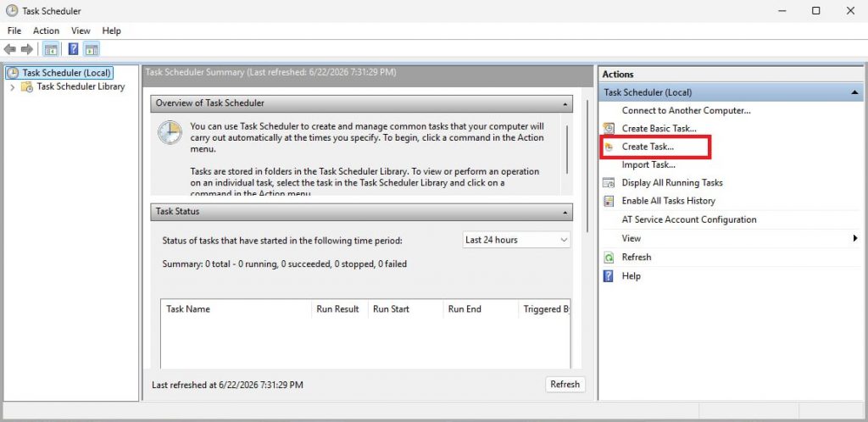Select Task Scheduler Library in the tree
868x422 pixels.
coord(81,86)
